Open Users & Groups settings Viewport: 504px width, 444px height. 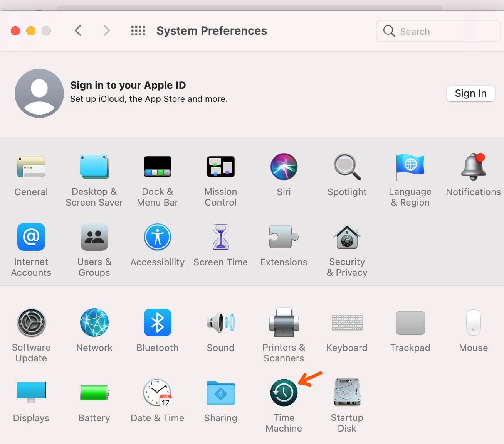94,237
